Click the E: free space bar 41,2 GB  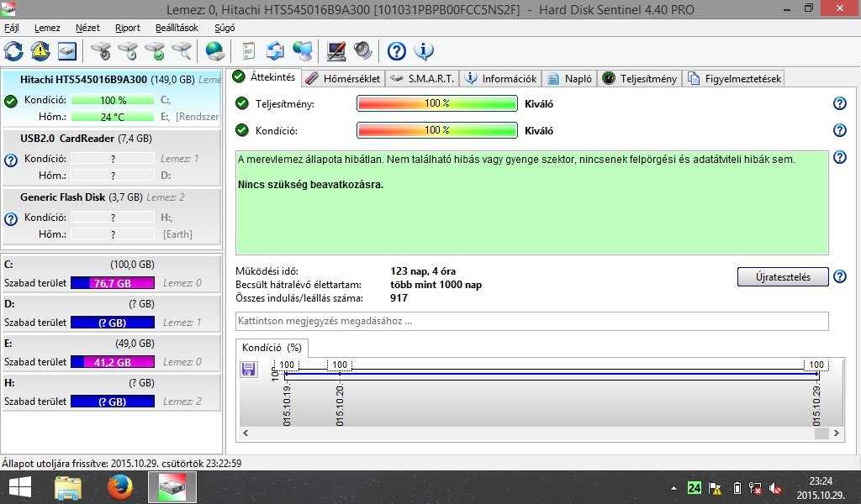coord(113,362)
